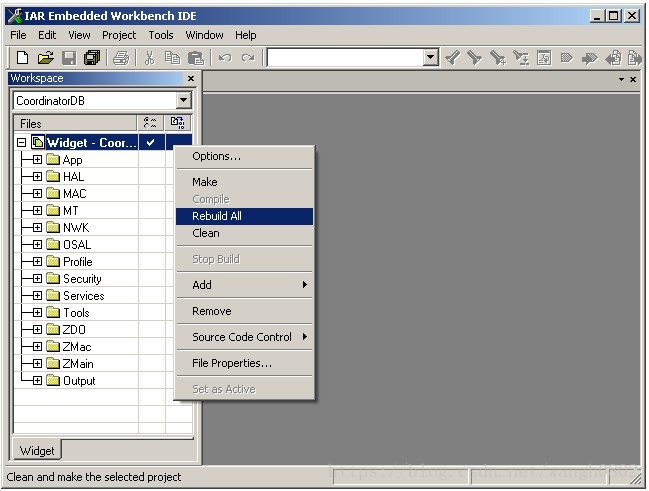Click the Undo arrow icon
This screenshot has width=649, height=491.
tap(225, 58)
